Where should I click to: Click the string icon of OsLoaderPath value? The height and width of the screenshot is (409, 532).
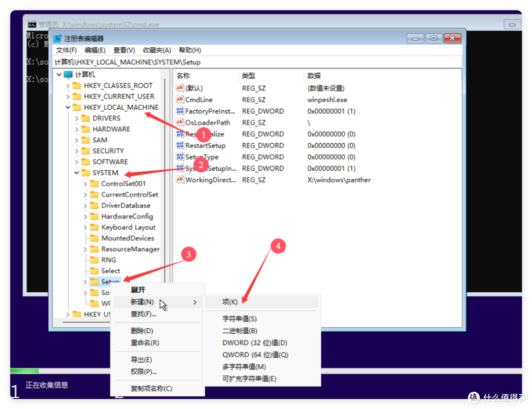179,122
